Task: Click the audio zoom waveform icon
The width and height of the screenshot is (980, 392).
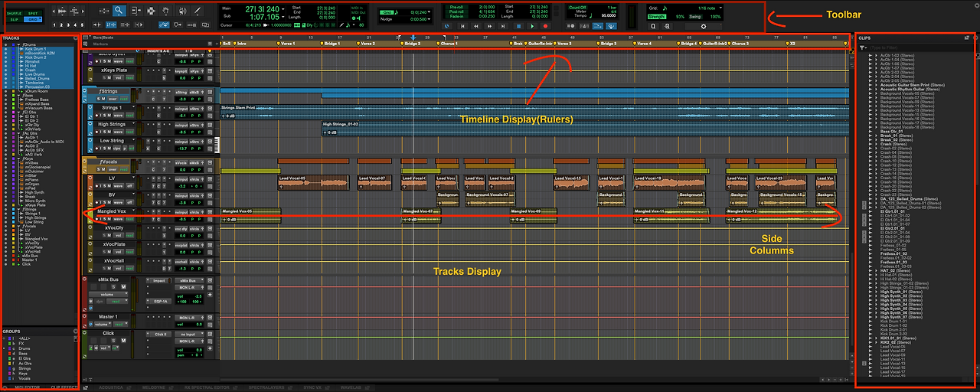Action: [62, 11]
